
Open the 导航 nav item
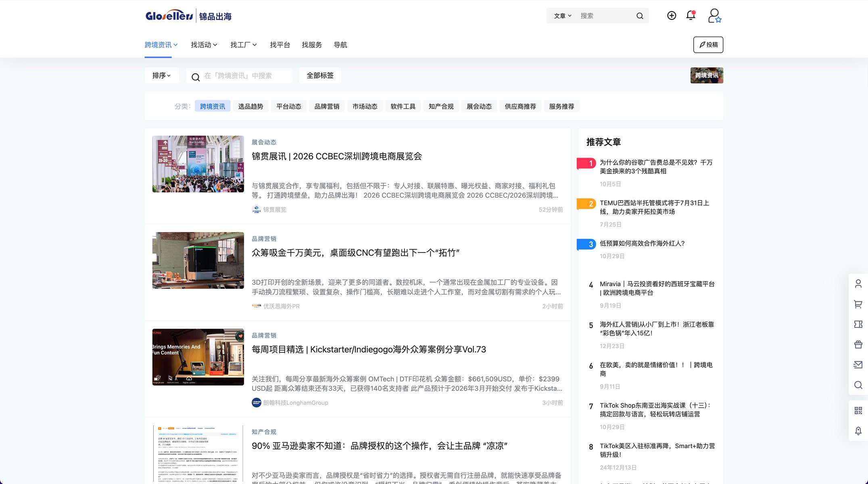click(340, 45)
